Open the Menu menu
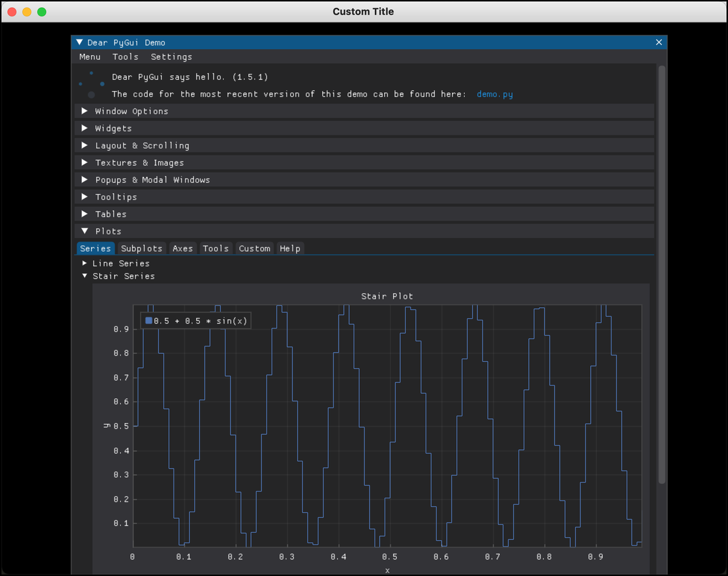 pyautogui.click(x=90, y=56)
